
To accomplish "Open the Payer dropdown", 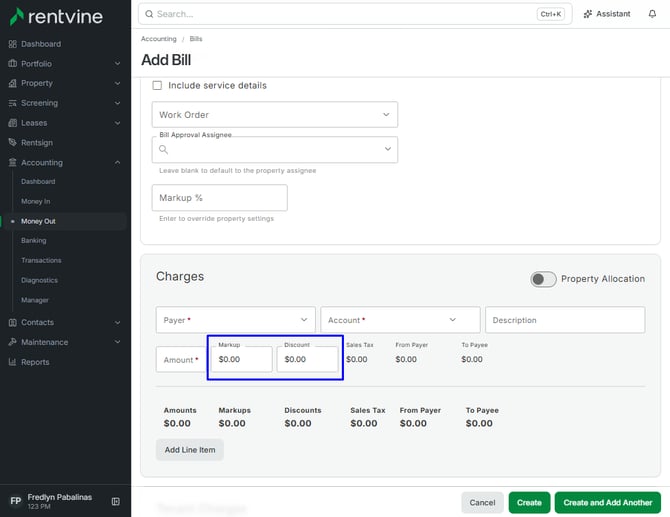I will point(235,320).
